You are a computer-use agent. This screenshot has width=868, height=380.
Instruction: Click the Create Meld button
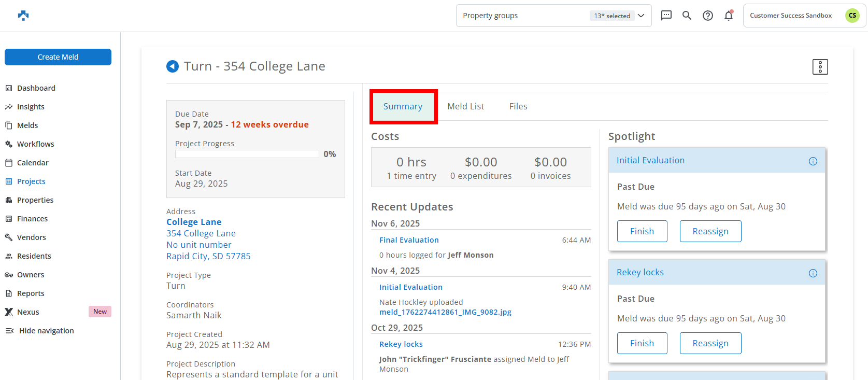[58, 57]
